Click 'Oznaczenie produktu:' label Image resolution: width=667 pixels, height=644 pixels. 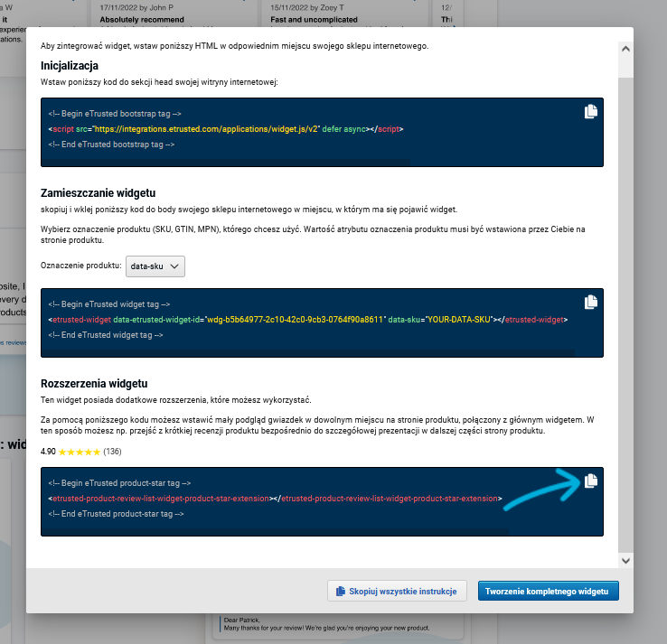80,266
